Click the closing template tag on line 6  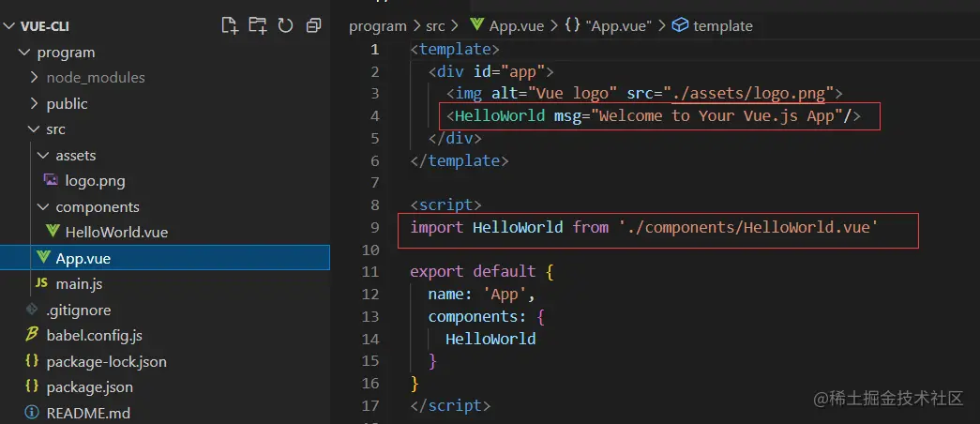pos(460,160)
